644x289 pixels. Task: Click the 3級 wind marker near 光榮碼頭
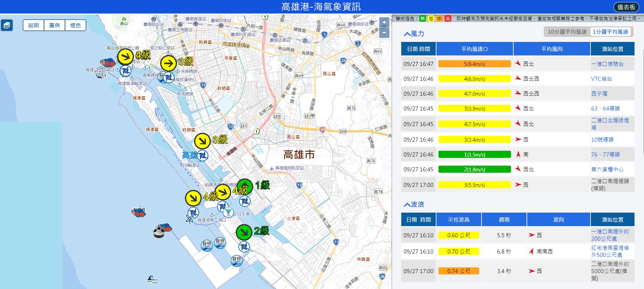pyautogui.click(x=168, y=63)
